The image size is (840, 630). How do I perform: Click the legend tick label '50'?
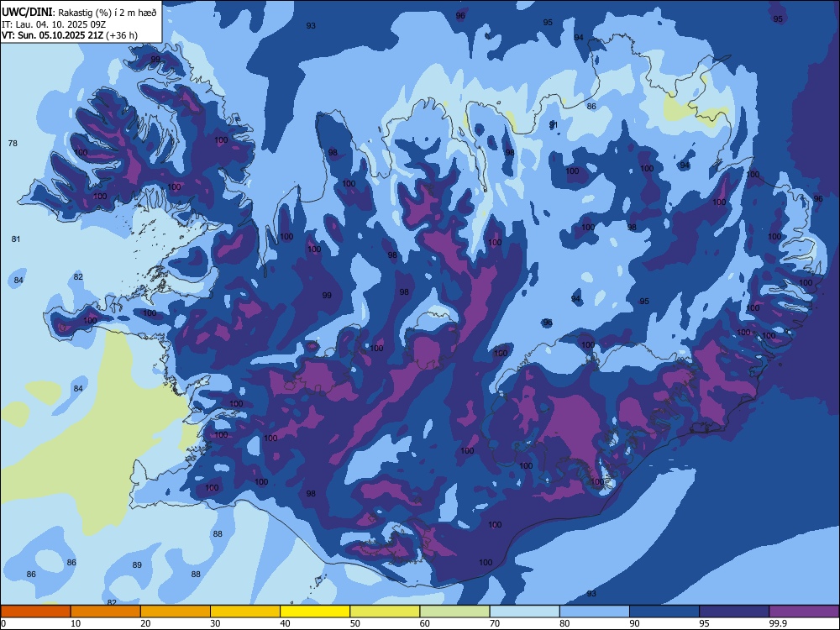[355, 623]
